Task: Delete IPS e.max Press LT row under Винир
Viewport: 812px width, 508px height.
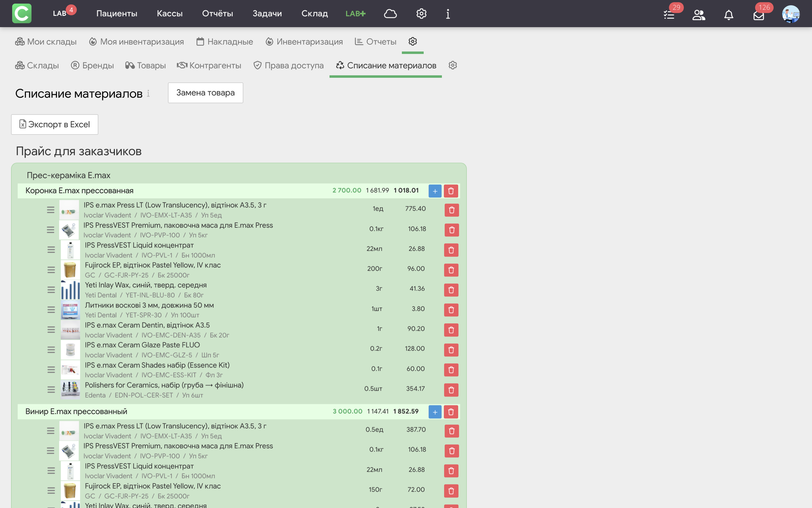Action: 452,431
